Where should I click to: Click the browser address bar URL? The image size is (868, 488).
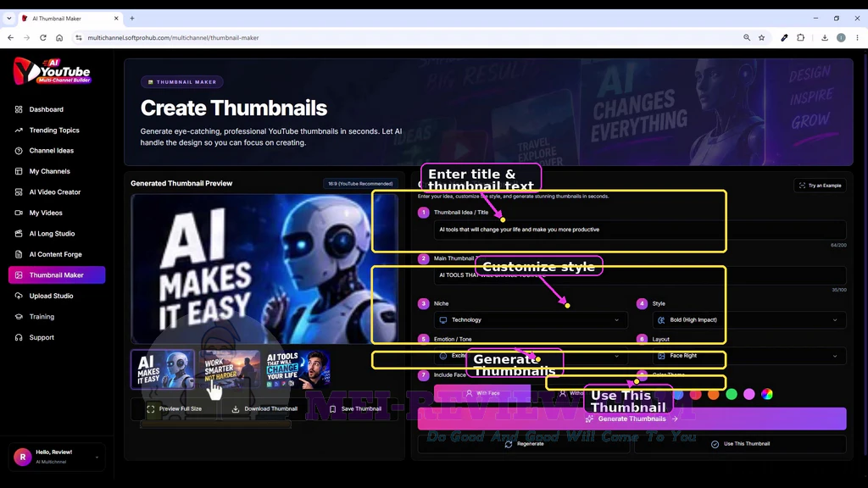[x=173, y=37]
